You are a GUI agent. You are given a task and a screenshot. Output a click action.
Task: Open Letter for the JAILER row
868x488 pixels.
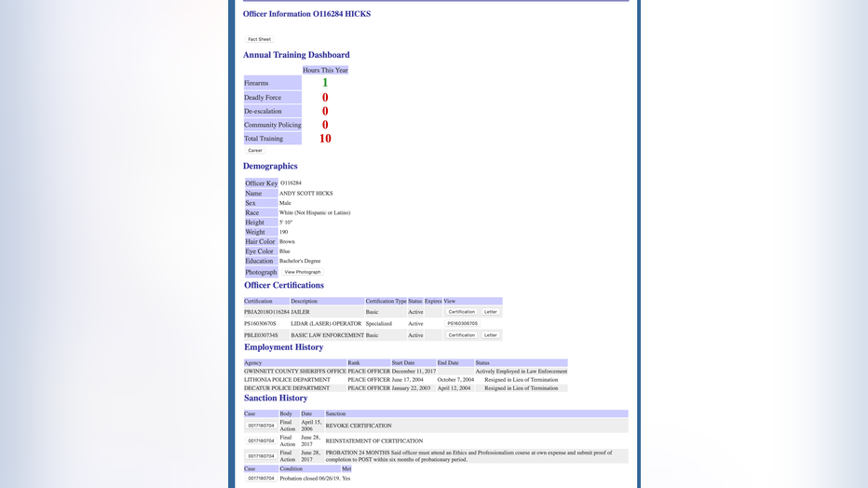tap(491, 312)
